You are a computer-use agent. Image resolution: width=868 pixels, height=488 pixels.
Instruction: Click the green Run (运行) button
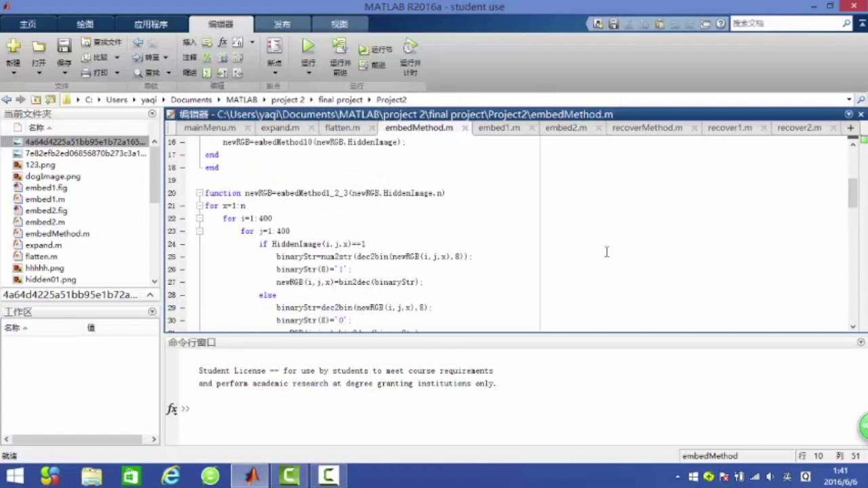click(308, 46)
